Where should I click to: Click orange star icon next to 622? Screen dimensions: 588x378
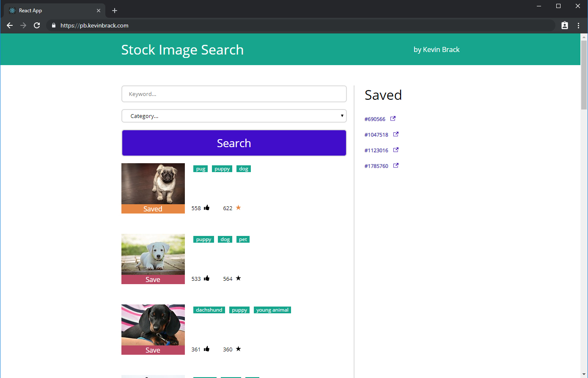238,208
